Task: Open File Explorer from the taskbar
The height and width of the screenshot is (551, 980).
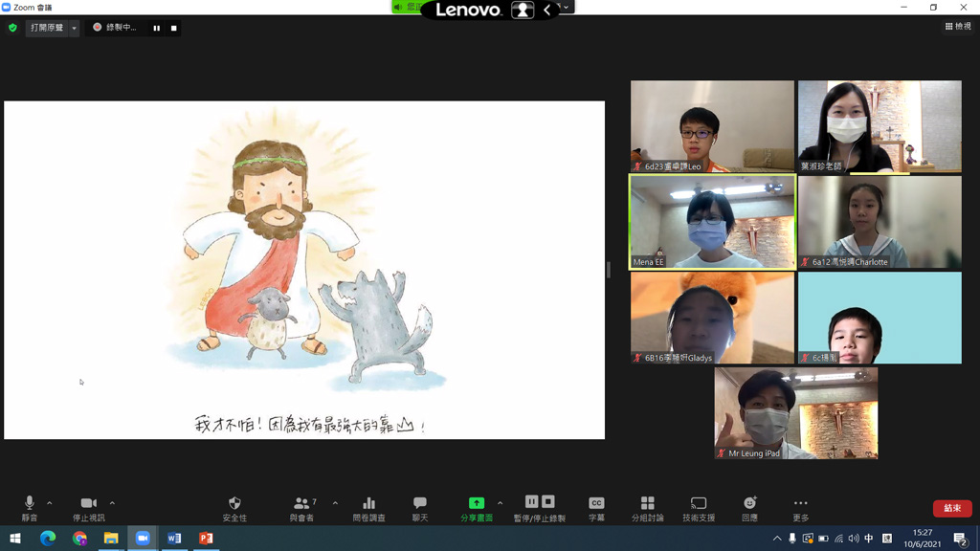Action: 111,538
